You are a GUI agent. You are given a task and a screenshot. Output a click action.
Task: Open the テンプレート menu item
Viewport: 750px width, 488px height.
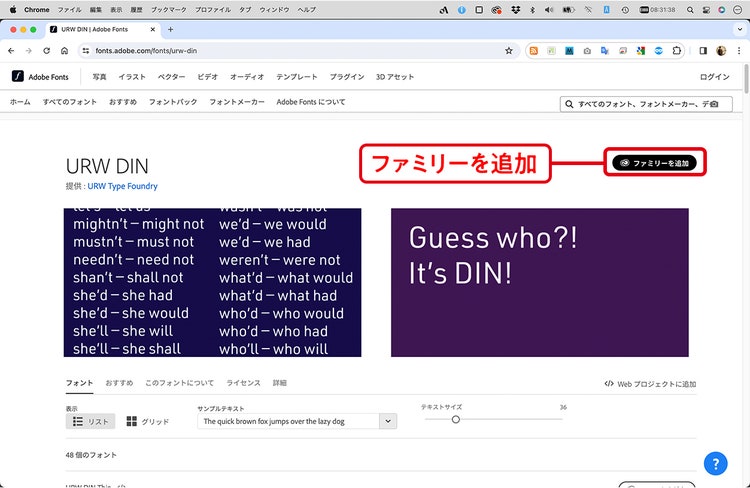[297, 77]
